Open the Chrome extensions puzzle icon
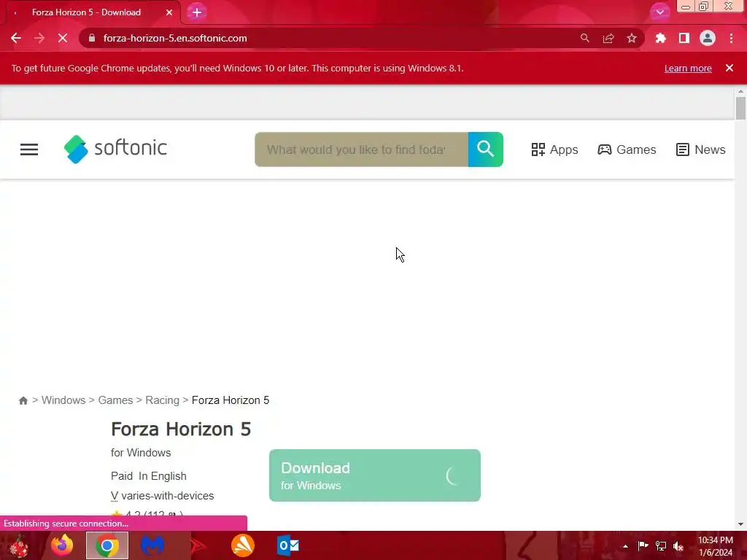The image size is (747, 560). pyautogui.click(x=660, y=38)
